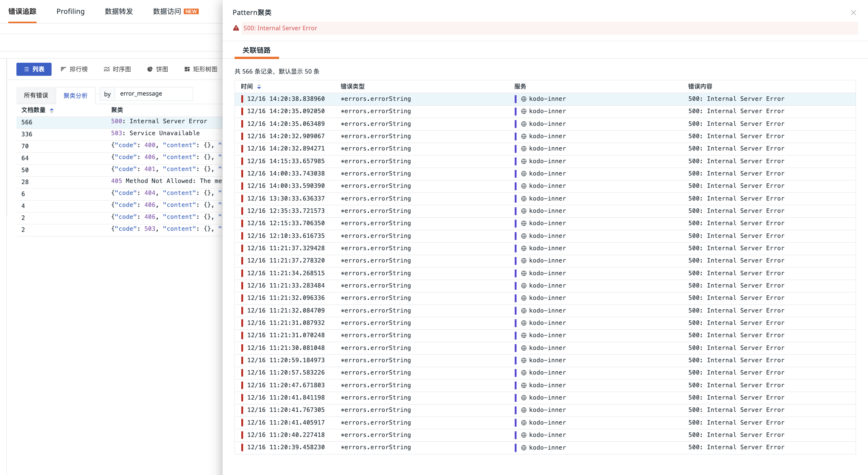Select cluster row with code 400
The image size is (868, 475).
point(120,146)
